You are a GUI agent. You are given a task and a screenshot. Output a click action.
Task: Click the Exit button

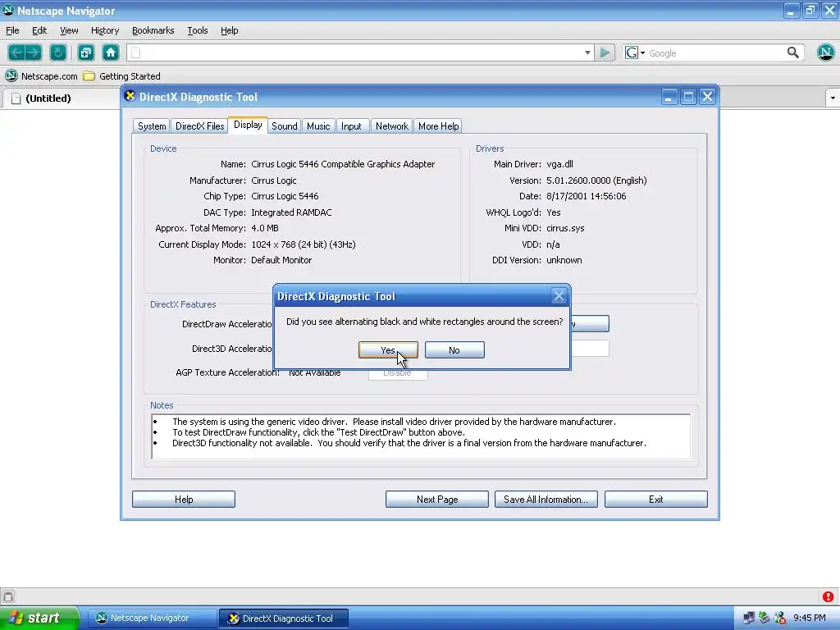click(x=655, y=500)
